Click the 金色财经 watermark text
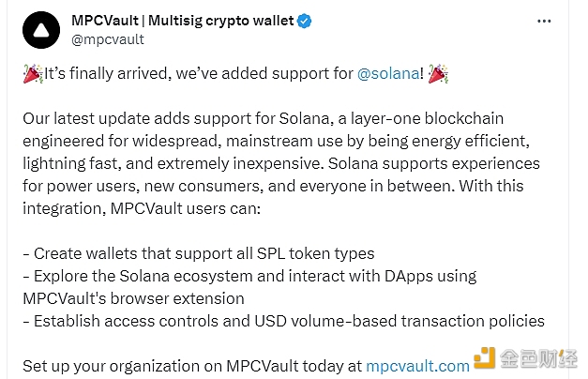This screenshot has height=379, width=588. click(x=538, y=358)
